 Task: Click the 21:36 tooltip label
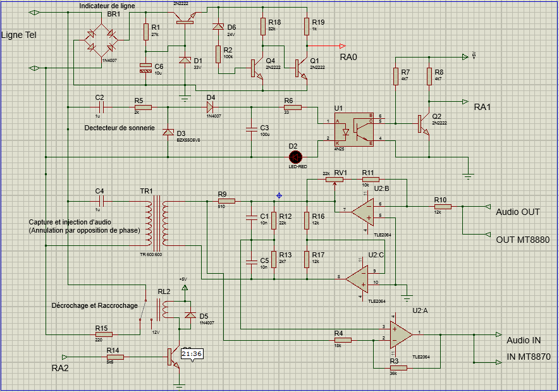pos(192,354)
